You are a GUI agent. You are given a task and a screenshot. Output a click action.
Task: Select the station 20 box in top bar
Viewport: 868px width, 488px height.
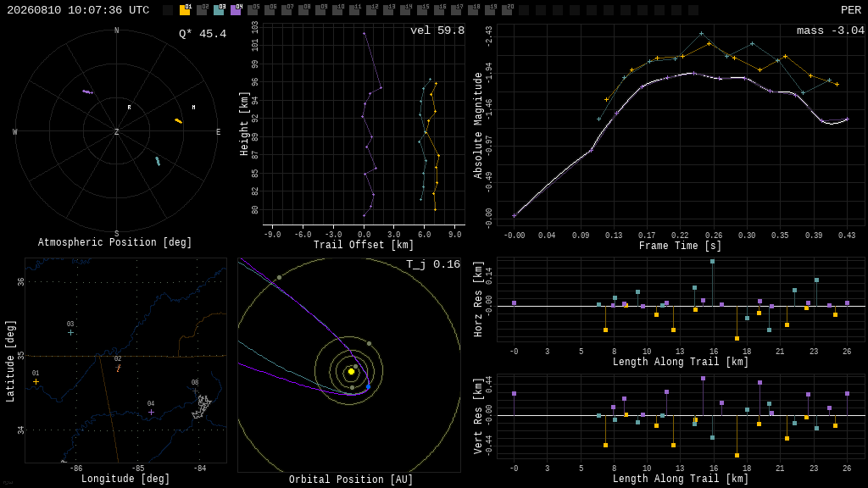(507, 10)
